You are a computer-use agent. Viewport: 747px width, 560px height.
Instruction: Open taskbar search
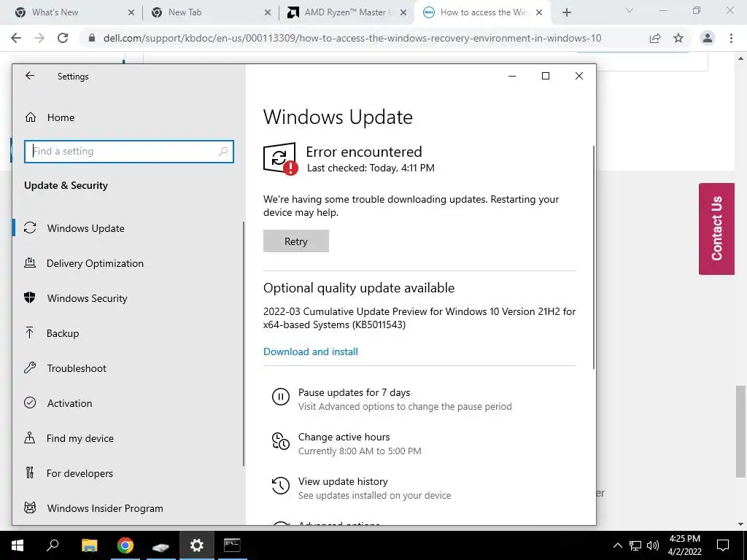click(53, 545)
